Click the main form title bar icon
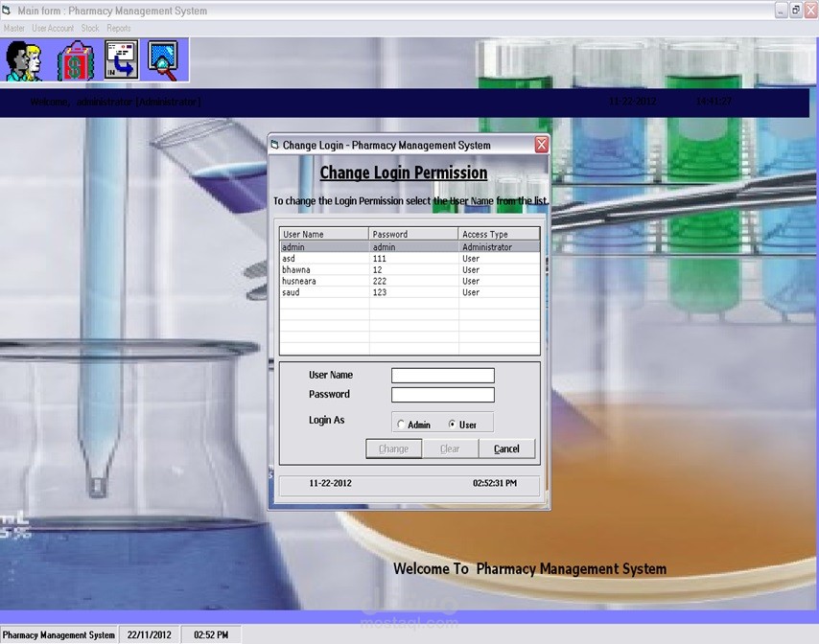 point(8,11)
